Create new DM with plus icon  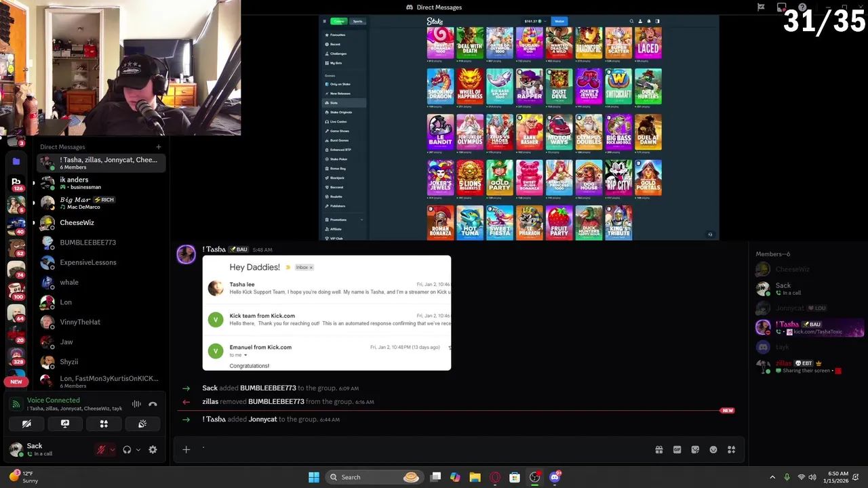158,146
